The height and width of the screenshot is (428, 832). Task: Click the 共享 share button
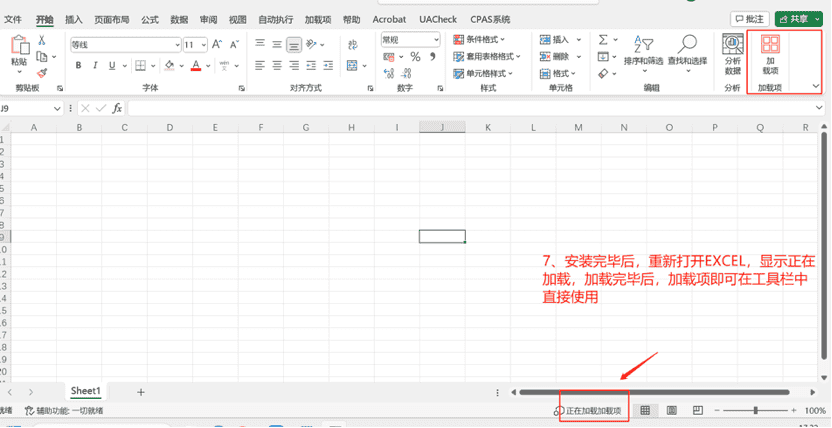(797, 19)
